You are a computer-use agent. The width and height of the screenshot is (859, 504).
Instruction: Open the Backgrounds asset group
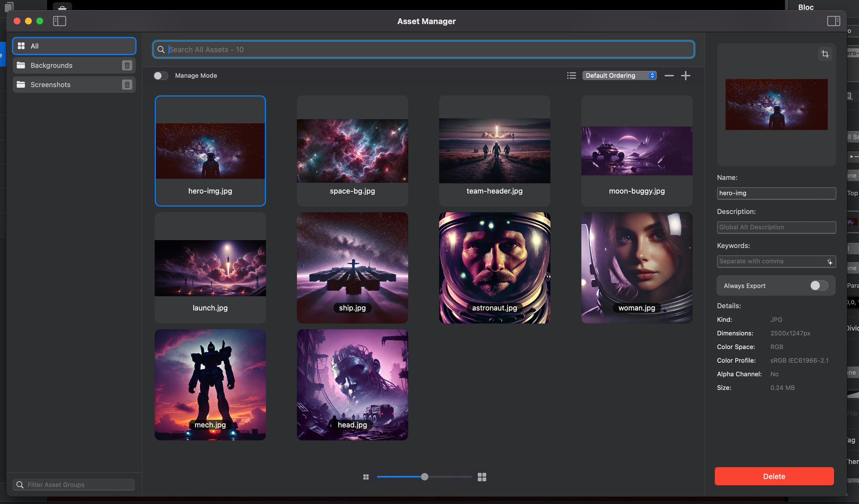click(x=67, y=65)
